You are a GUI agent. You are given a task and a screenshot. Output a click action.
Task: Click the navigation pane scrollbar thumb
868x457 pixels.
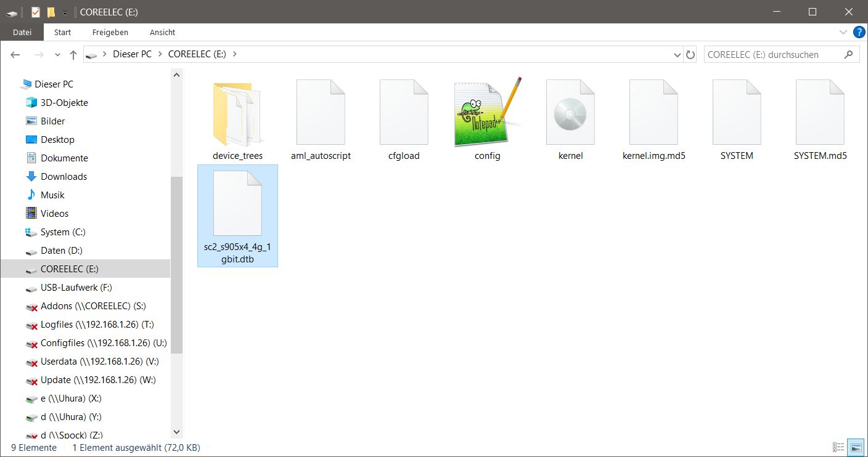(x=177, y=265)
